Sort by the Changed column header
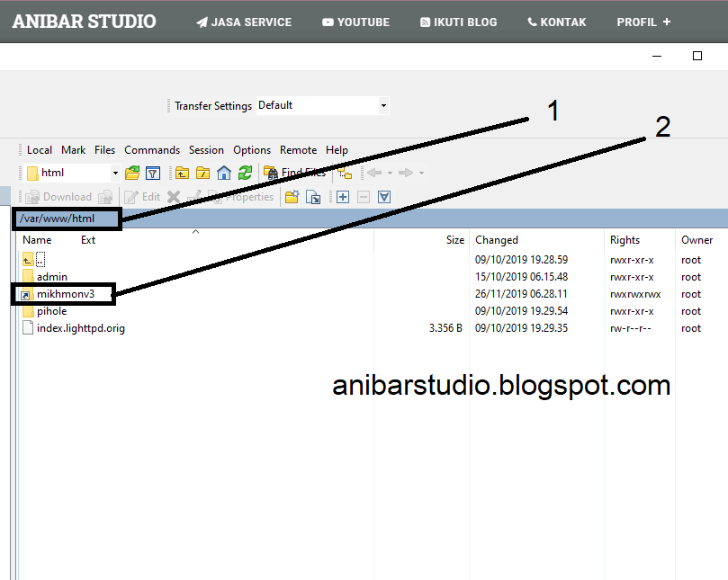 coord(497,240)
